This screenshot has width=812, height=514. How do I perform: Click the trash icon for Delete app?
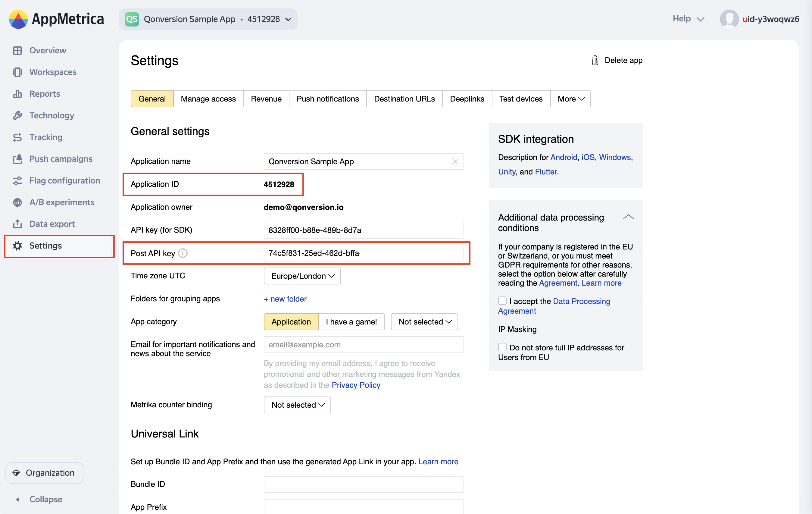(595, 60)
